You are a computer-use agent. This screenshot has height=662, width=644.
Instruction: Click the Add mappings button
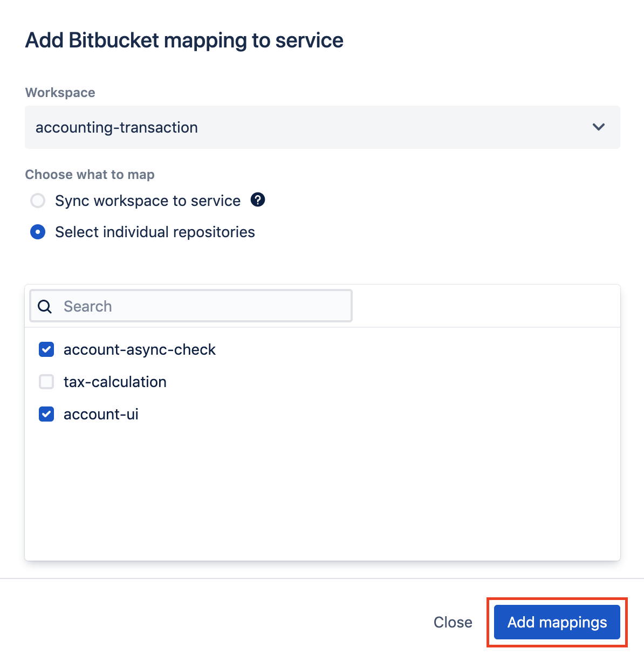[x=557, y=622]
